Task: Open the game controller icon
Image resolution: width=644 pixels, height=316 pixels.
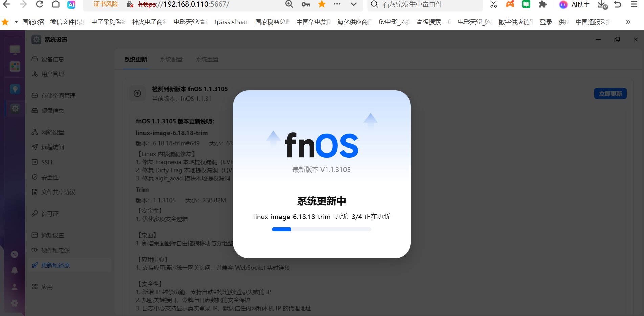Action: (510, 4)
